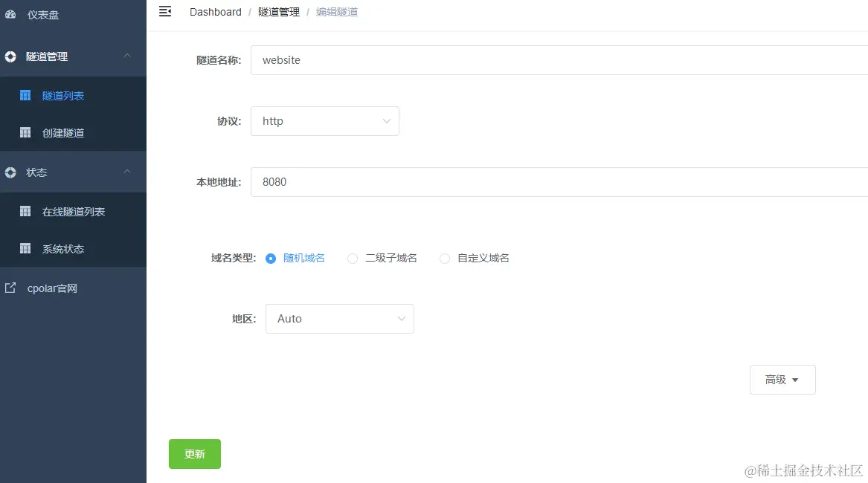Open the 地区 Auto dropdown
868x483 pixels.
coord(340,319)
